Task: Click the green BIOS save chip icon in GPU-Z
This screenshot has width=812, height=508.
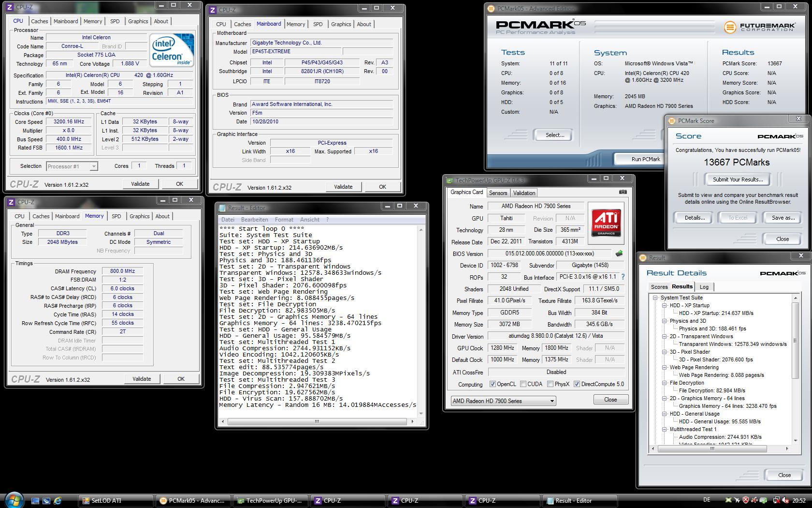Action: pyautogui.click(x=619, y=254)
